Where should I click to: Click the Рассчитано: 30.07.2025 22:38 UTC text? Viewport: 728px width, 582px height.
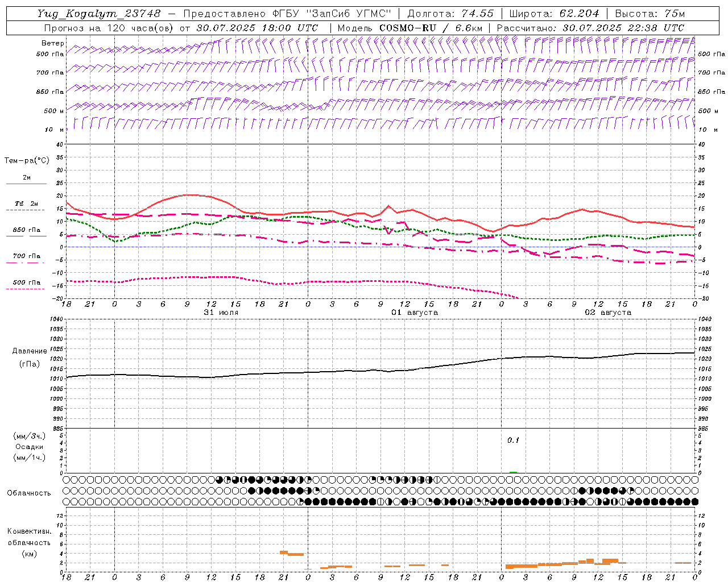click(590, 28)
